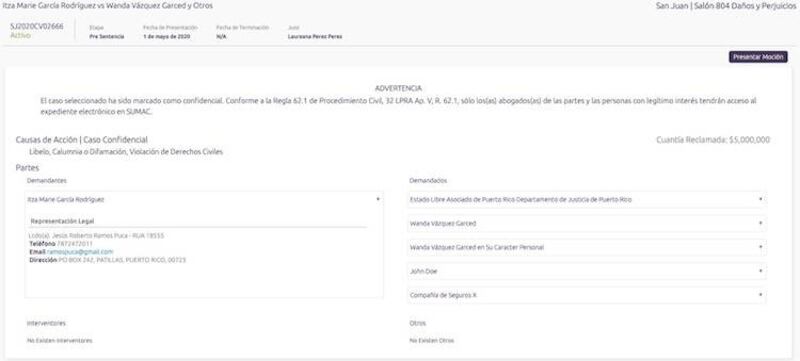Click the Demandantes column label
The height and width of the screenshot is (361, 800).
47,180
